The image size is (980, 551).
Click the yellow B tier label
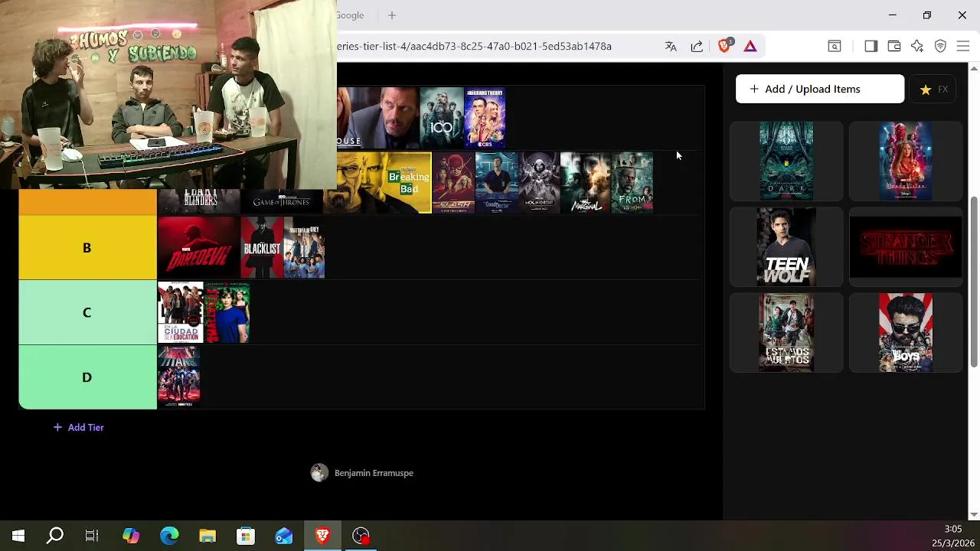point(87,247)
